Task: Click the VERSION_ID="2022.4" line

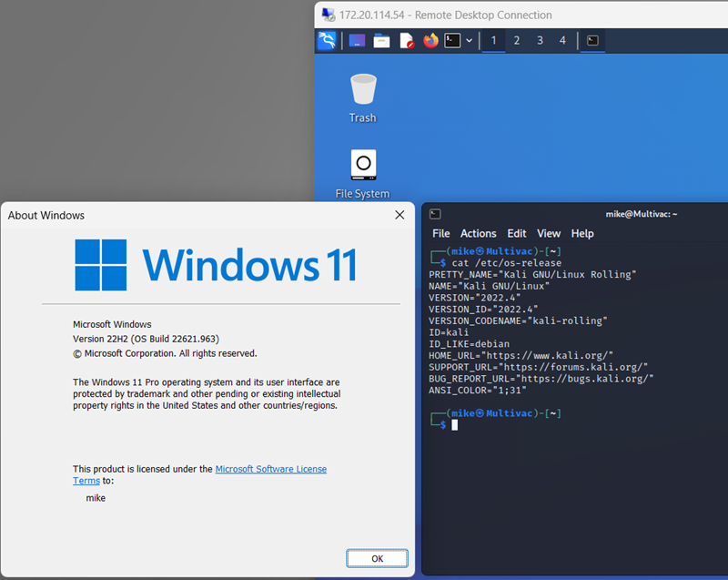Action: (x=483, y=310)
